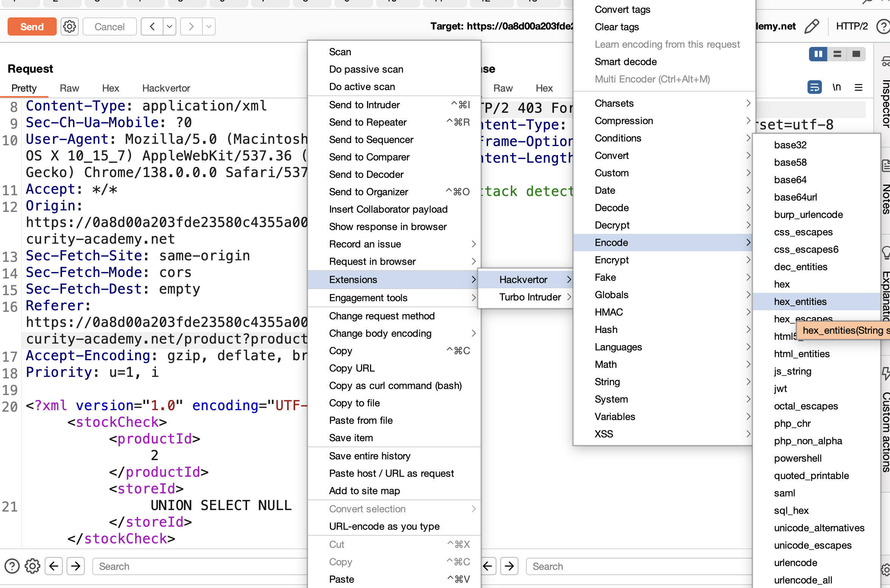This screenshot has width=890, height=588.
Task: Click the orange Send button
Action: point(32,26)
